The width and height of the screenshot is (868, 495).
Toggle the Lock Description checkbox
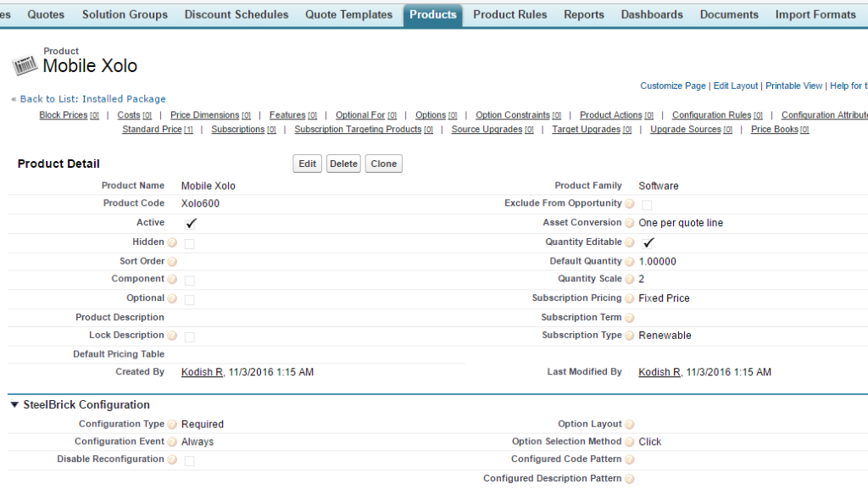tap(190, 336)
